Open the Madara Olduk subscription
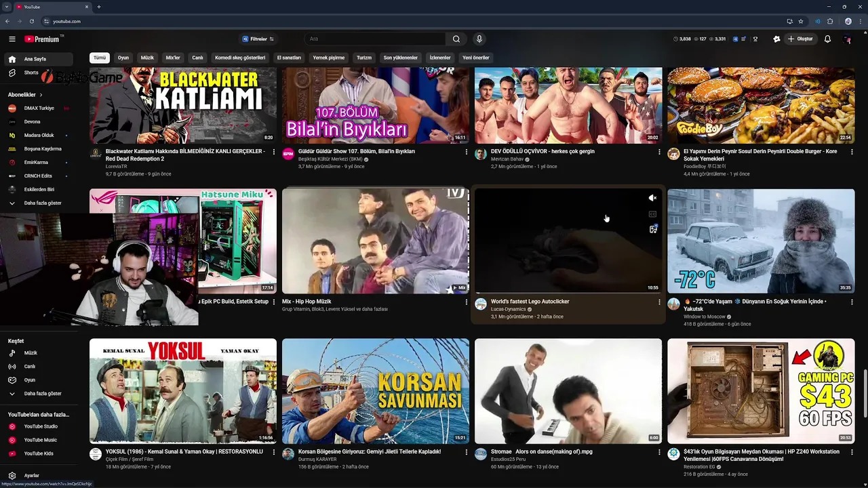 (38, 135)
